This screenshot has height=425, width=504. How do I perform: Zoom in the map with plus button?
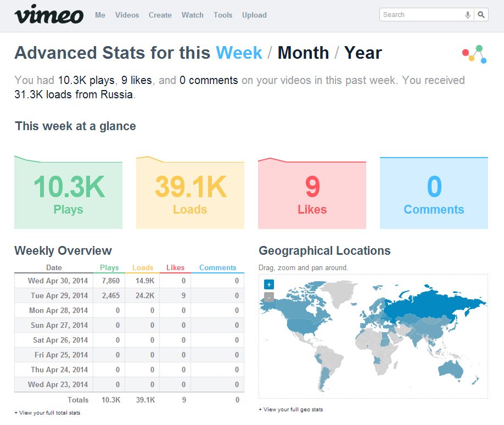click(x=269, y=284)
